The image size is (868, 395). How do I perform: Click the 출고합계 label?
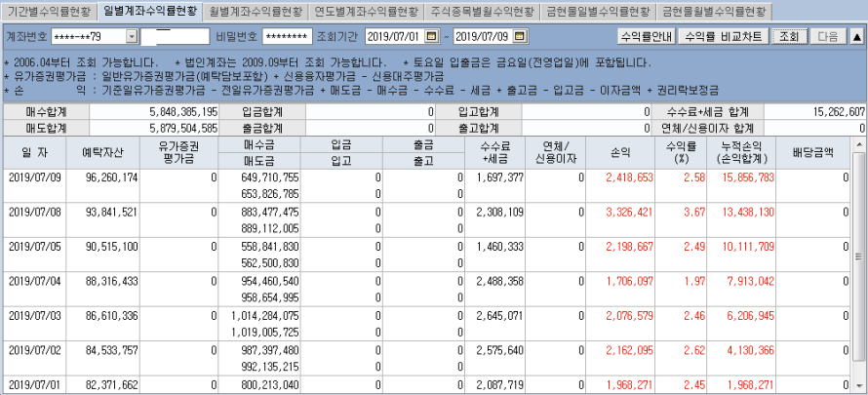(x=478, y=129)
